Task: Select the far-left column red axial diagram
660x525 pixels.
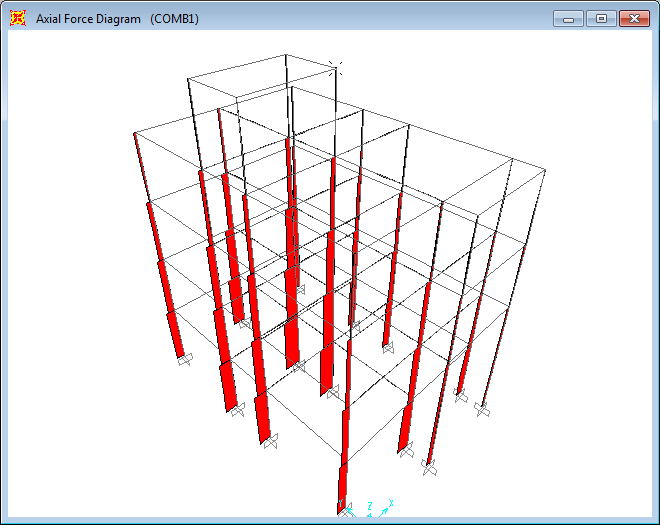Action: click(160, 260)
